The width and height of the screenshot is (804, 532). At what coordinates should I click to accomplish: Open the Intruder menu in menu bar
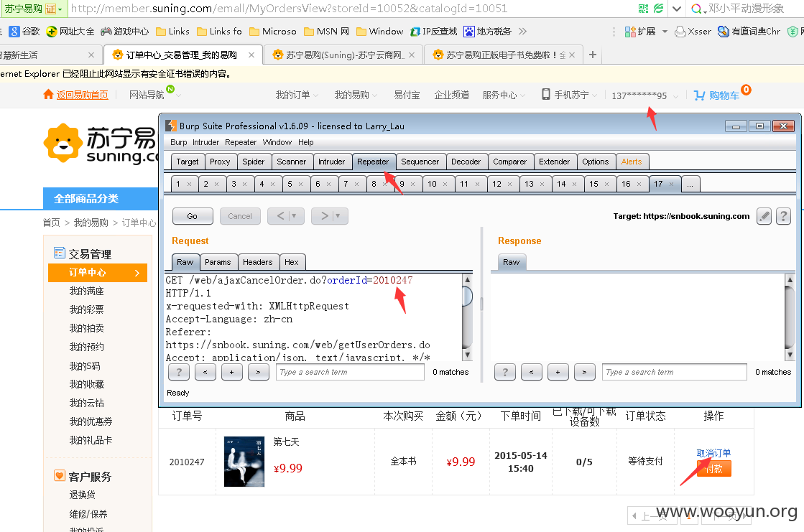pyautogui.click(x=205, y=142)
